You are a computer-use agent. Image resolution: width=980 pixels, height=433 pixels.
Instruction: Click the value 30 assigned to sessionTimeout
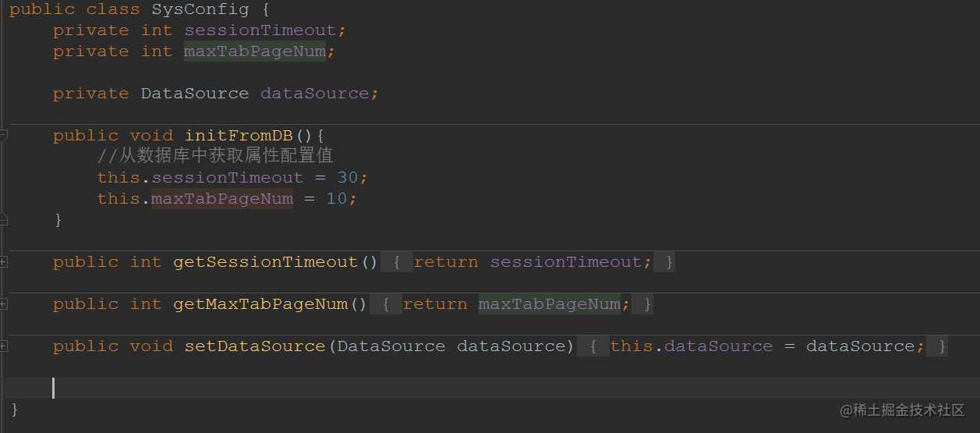pos(348,178)
